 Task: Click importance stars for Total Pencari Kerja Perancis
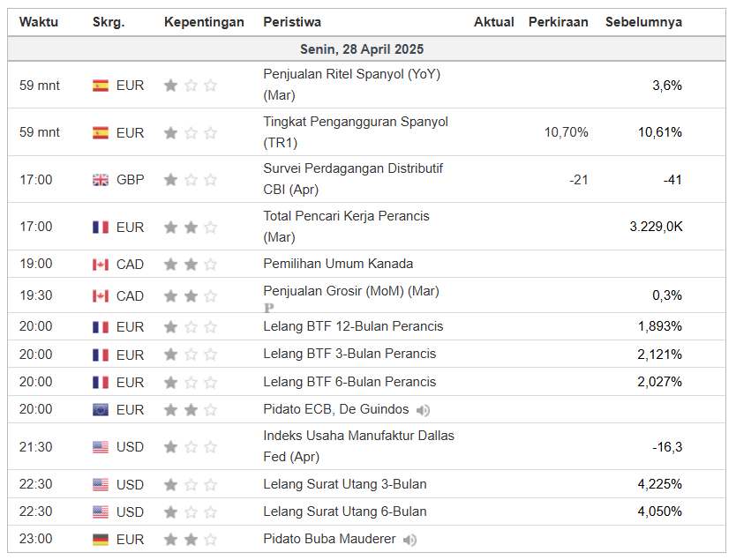(x=191, y=227)
